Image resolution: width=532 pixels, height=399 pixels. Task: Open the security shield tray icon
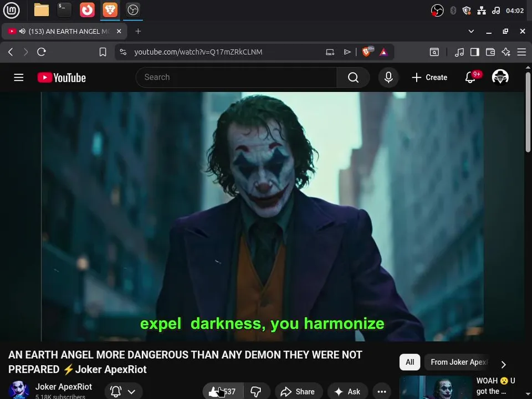click(467, 11)
